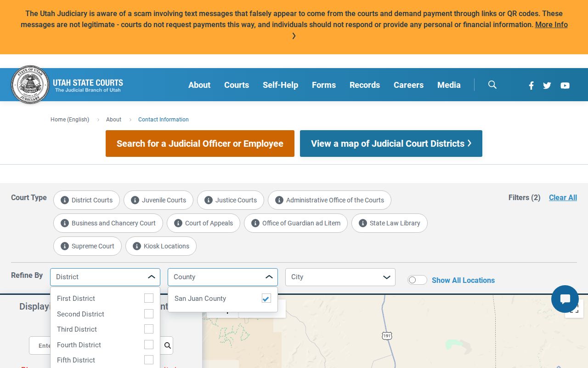Click info icon on Office of Guardian ad Litem

coord(255,223)
